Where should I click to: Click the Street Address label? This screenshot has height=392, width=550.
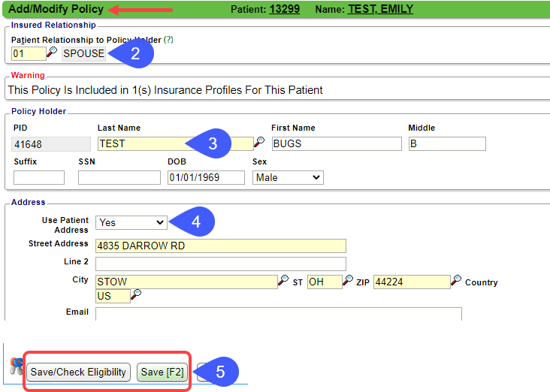(x=58, y=243)
